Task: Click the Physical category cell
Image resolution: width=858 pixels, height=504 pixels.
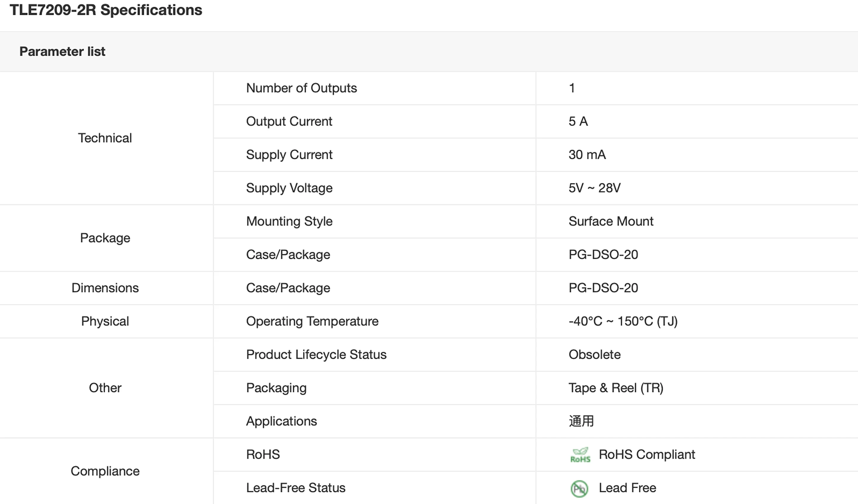Action: point(105,321)
